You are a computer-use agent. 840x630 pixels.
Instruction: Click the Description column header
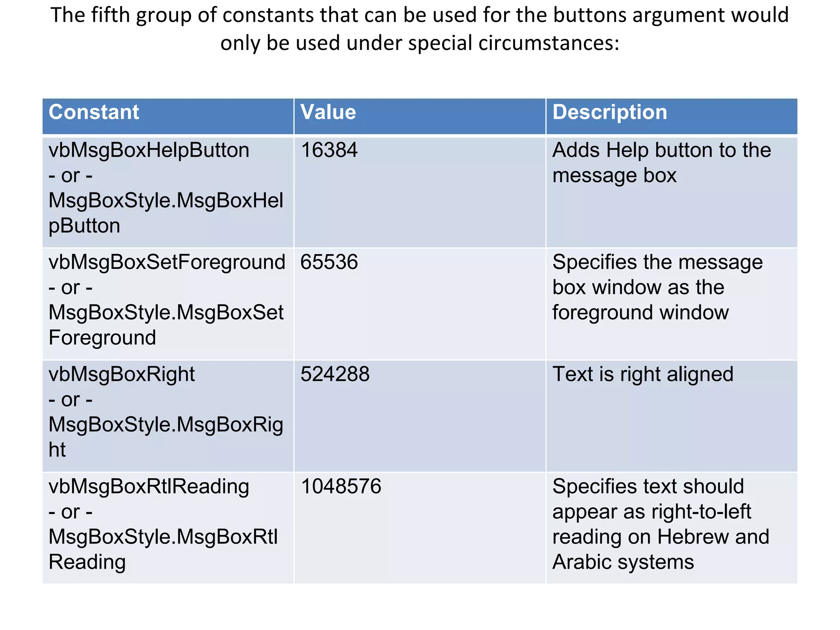672,116
